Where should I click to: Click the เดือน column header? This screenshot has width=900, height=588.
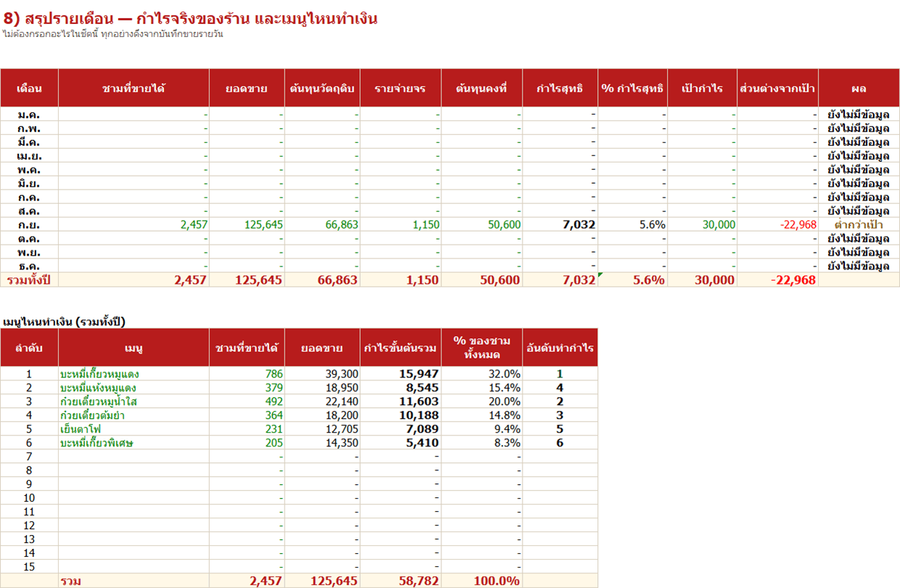(x=30, y=89)
